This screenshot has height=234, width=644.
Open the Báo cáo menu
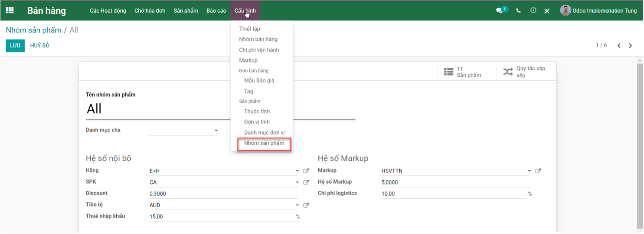pyautogui.click(x=216, y=10)
